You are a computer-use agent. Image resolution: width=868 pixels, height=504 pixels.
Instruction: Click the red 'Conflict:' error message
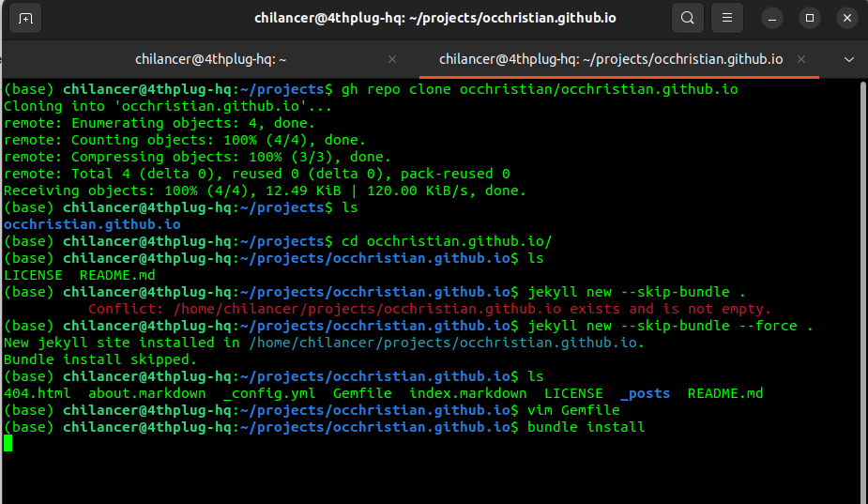tap(430, 309)
